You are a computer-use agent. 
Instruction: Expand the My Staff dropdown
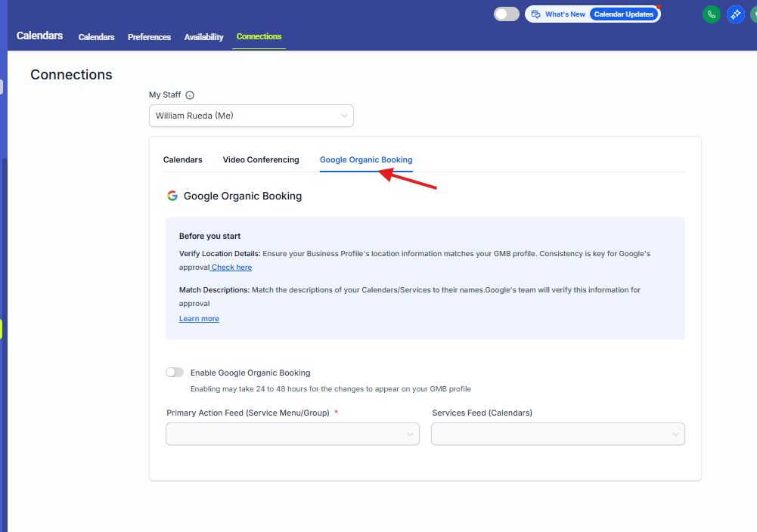coord(251,116)
